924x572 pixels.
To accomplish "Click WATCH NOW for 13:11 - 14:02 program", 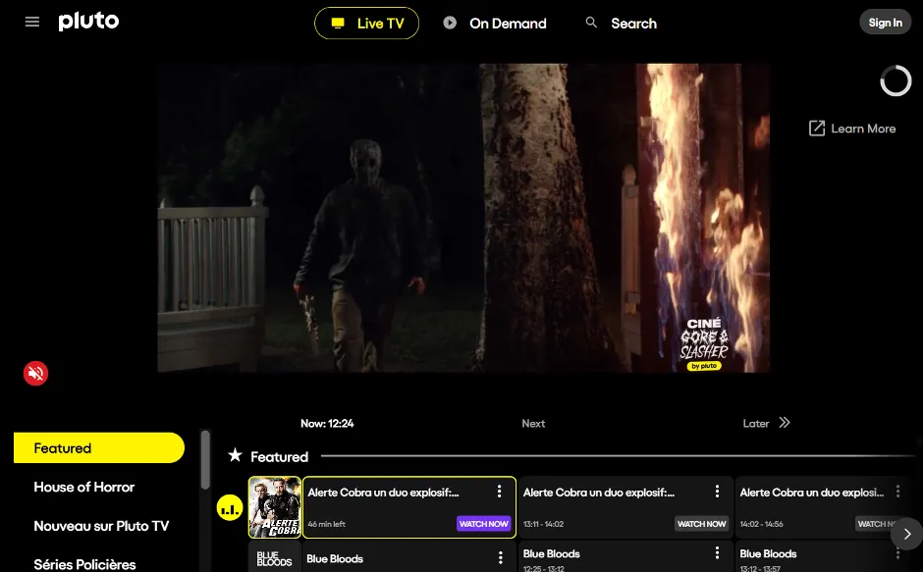I will tap(701, 524).
